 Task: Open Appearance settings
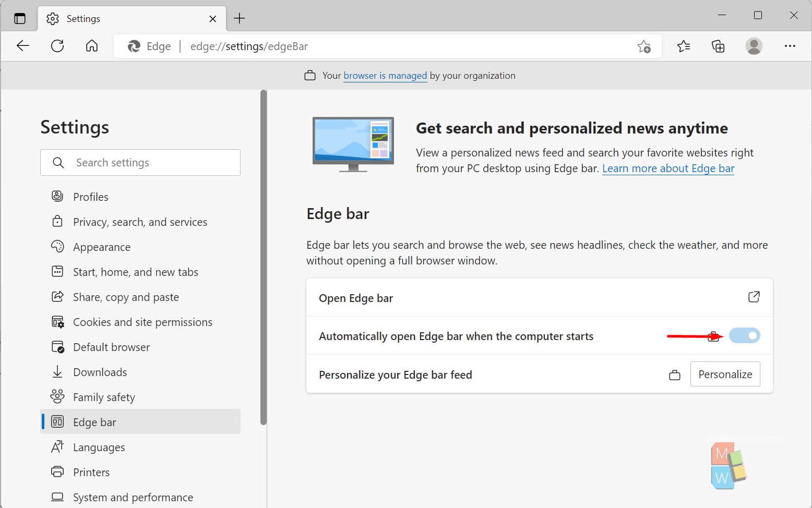141,247
